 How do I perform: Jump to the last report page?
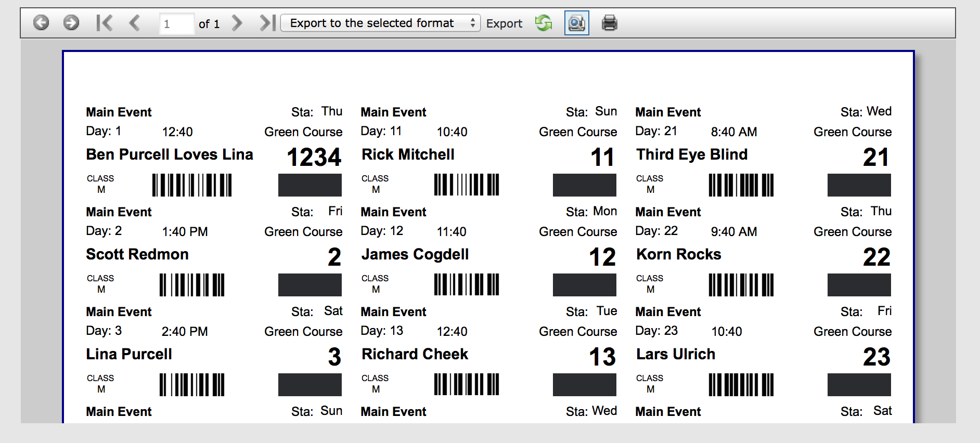pos(267,23)
